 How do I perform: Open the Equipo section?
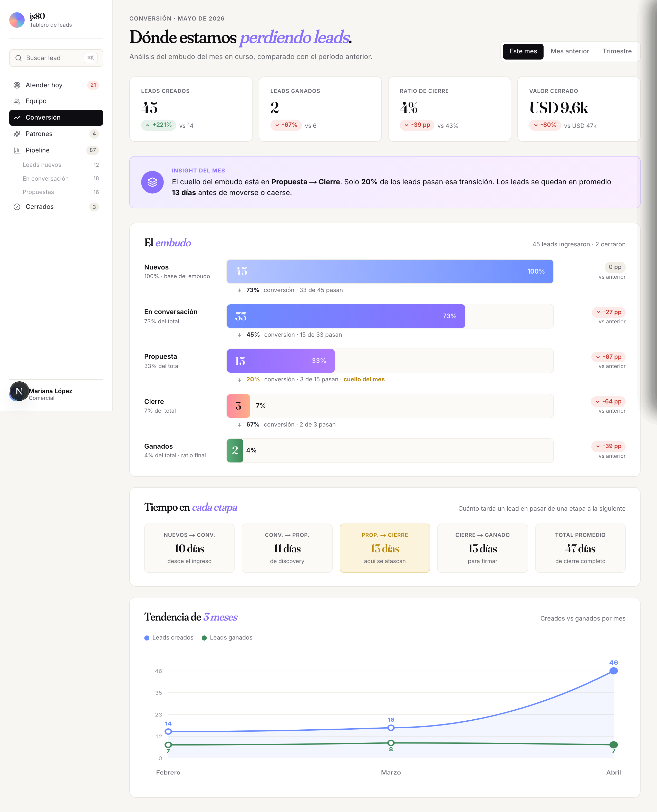(56, 101)
